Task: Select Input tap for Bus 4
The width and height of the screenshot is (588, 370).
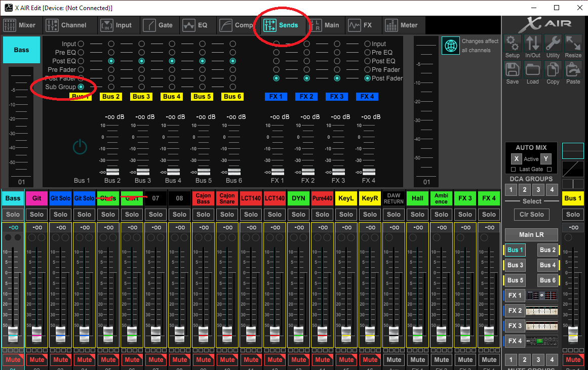Action: pos(172,44)
